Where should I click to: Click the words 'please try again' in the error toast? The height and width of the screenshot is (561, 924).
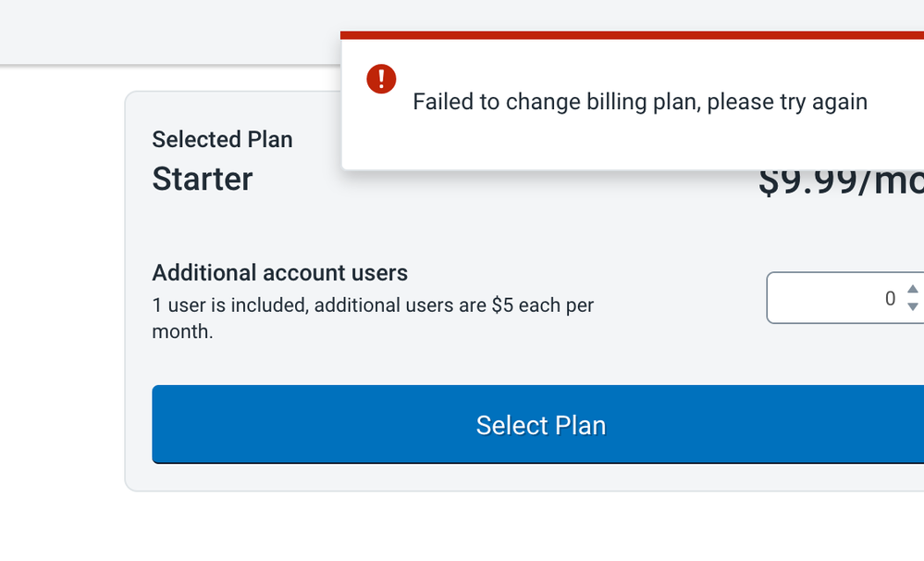787,102
